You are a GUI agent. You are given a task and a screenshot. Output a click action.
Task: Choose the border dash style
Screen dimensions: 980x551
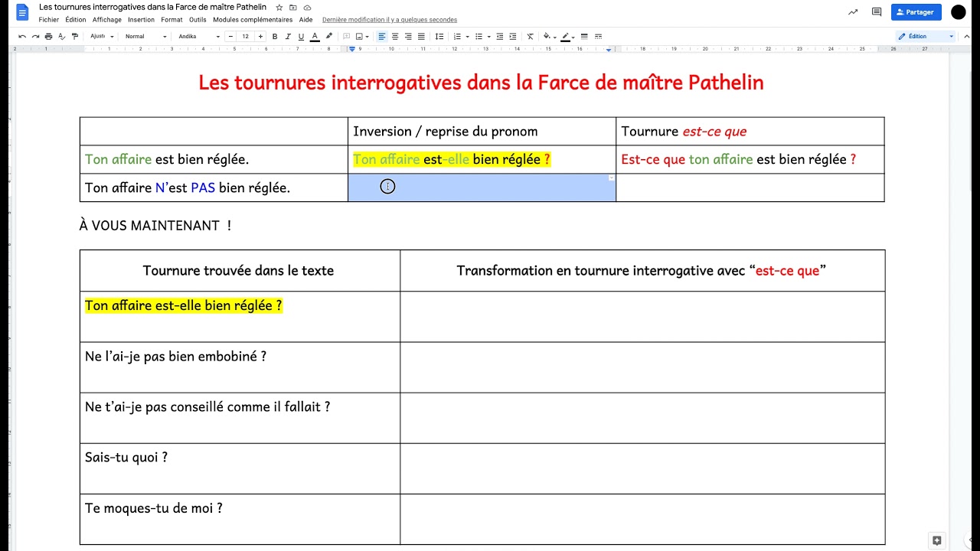tap(598, 36)
